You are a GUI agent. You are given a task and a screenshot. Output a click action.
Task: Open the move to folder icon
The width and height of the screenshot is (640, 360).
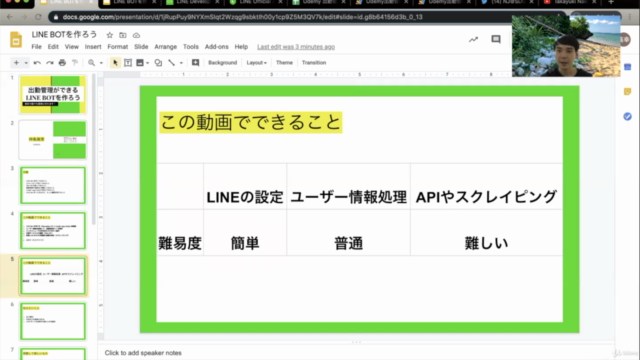(122, 35)
